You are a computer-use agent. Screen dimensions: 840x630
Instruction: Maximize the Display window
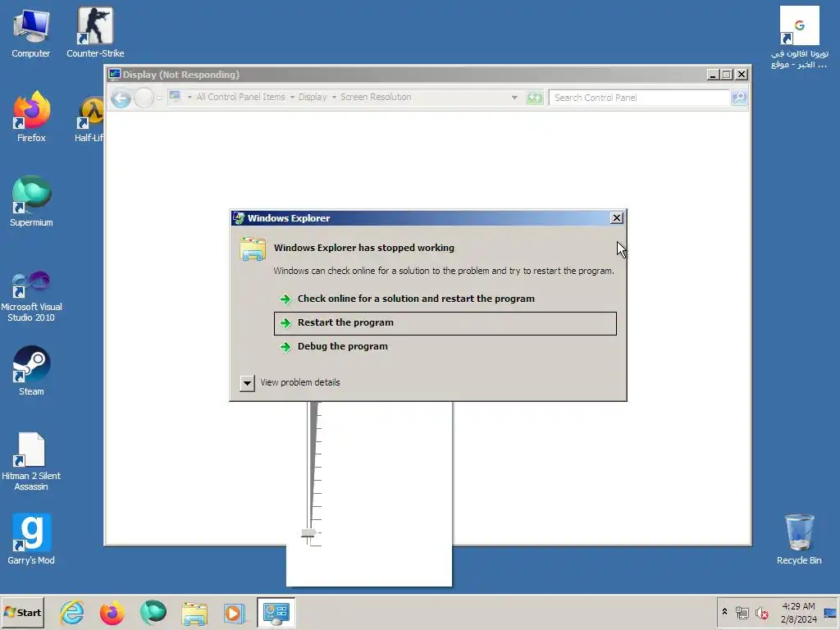(x=727, y=75)
